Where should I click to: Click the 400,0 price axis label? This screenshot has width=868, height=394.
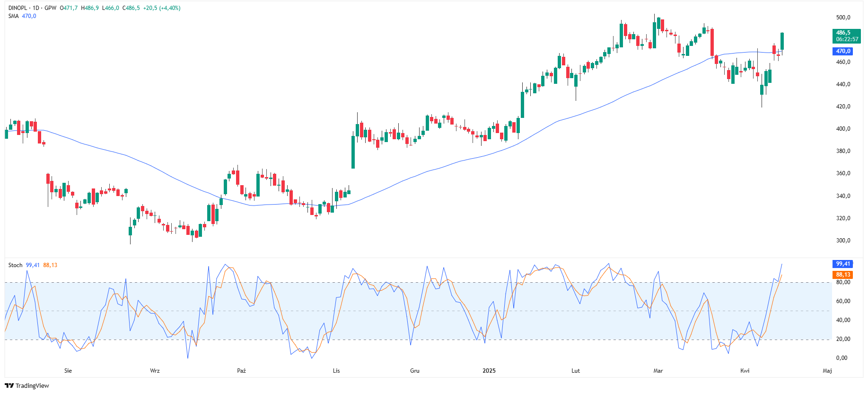coord(843,129)
